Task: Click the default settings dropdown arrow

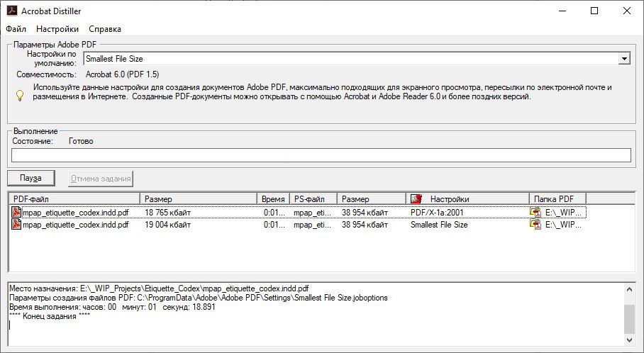Action: coord(624,59)
